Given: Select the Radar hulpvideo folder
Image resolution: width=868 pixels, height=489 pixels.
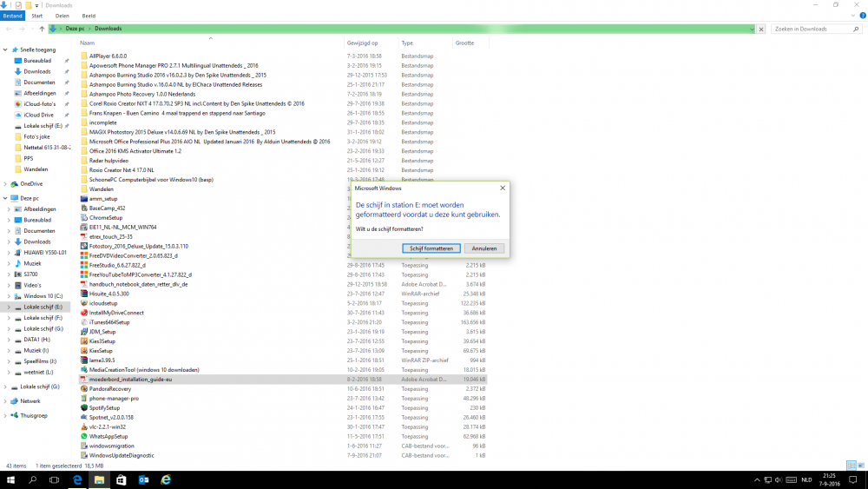Looking at the screenshot, I should [x=108, y=161].
